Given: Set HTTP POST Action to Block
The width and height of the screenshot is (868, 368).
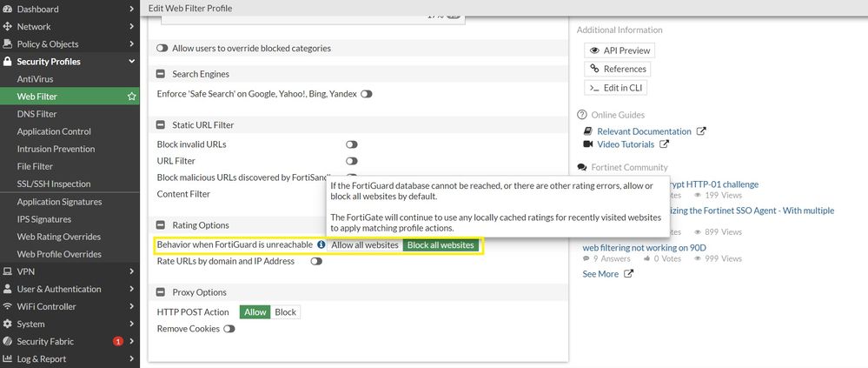Looking at the screenshot, I should (286, 312).
